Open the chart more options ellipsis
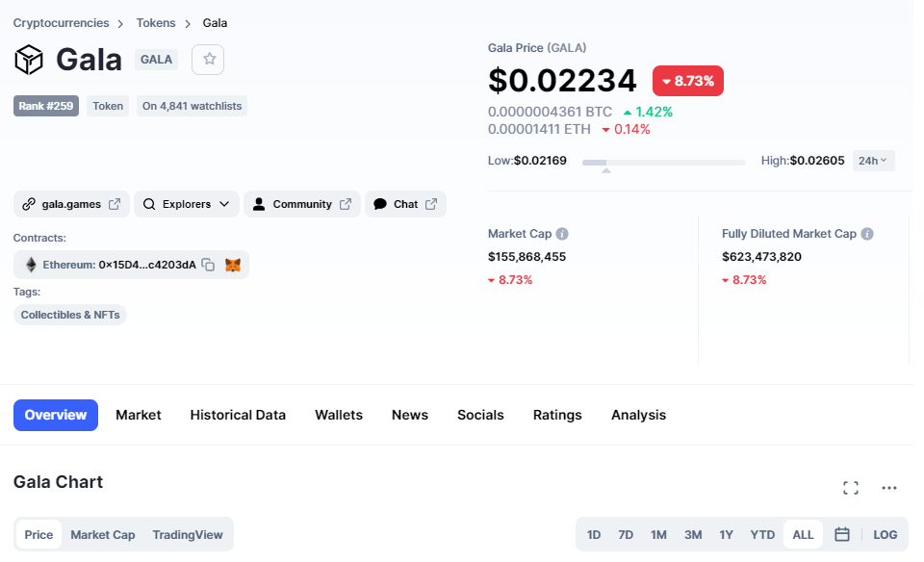 click(889, 488)
